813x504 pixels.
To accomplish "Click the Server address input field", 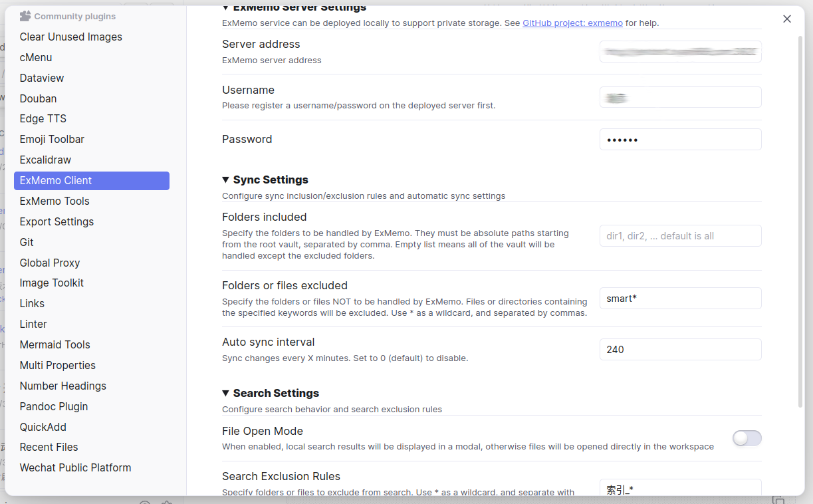I will (681, 51).
